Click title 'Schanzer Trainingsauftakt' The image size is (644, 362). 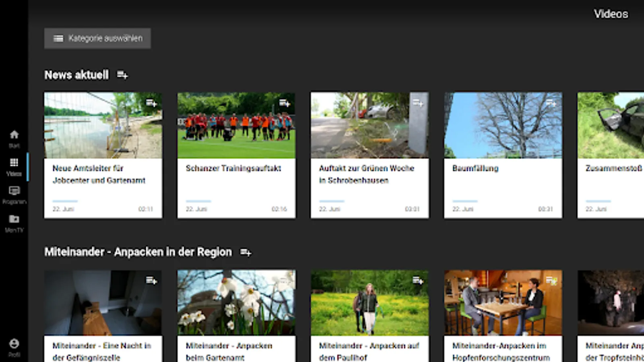pos(233,168)
